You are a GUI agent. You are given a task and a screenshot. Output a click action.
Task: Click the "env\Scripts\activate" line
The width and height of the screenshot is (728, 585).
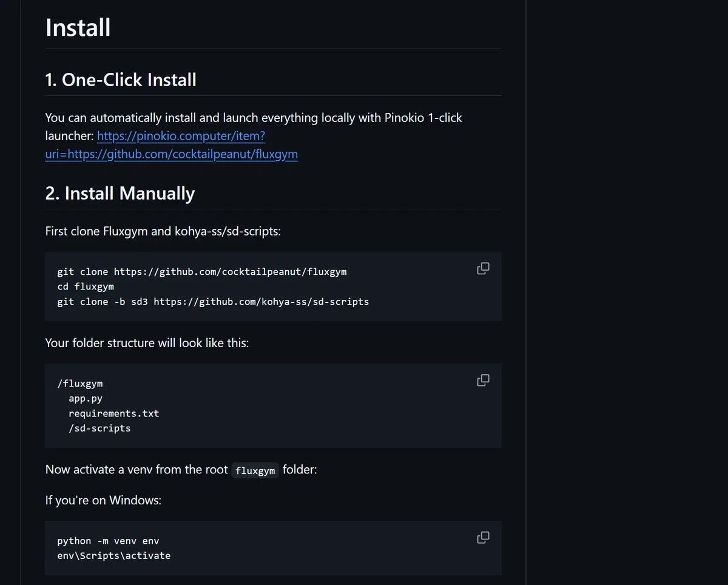point(114,556)
